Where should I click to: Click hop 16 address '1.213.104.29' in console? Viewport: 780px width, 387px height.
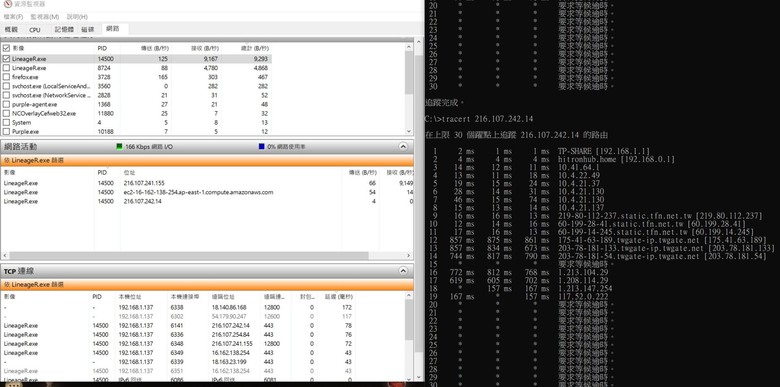583,273
